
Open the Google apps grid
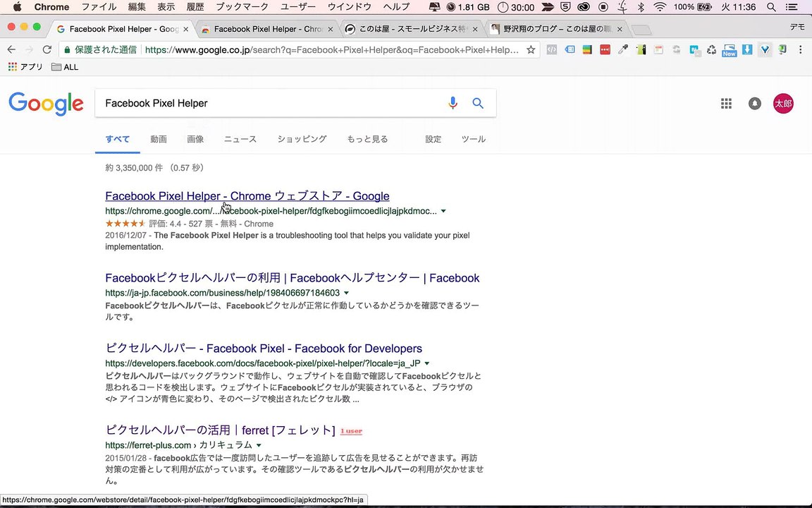point(727,104)
